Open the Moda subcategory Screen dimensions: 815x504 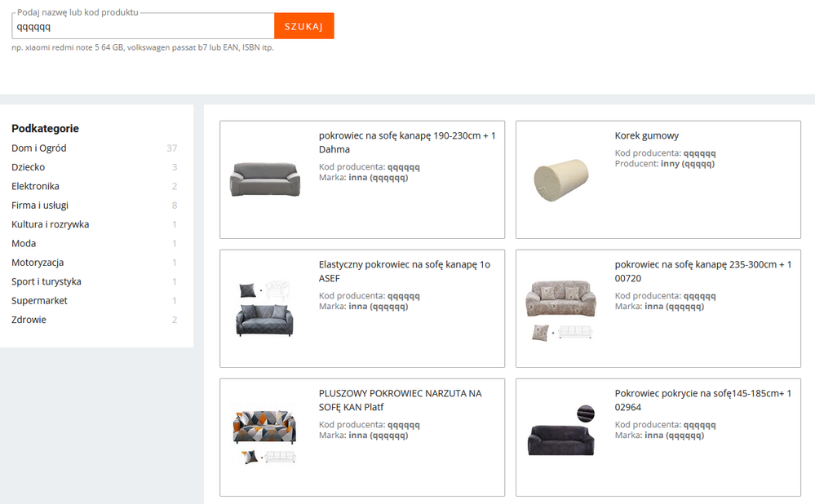tap(24, 243)
